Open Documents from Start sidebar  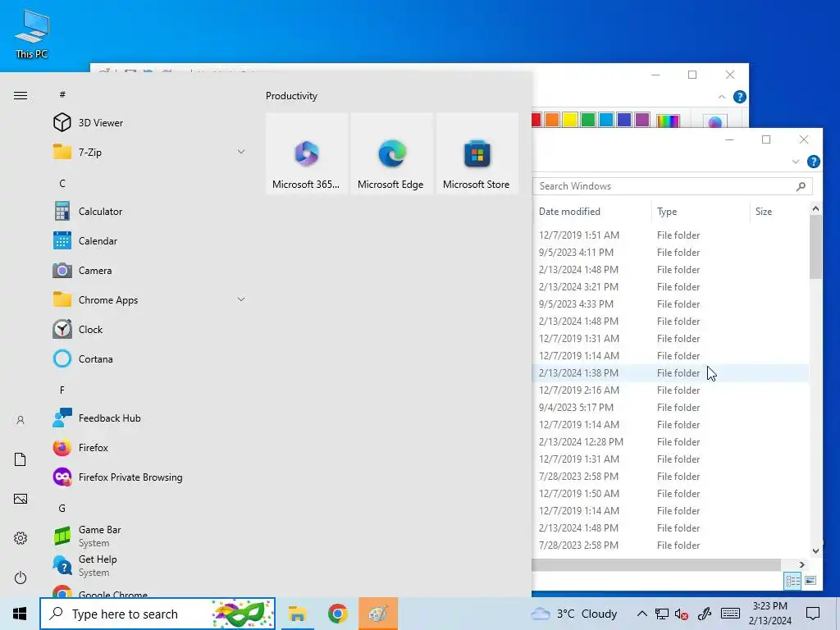tap(21, 459)
